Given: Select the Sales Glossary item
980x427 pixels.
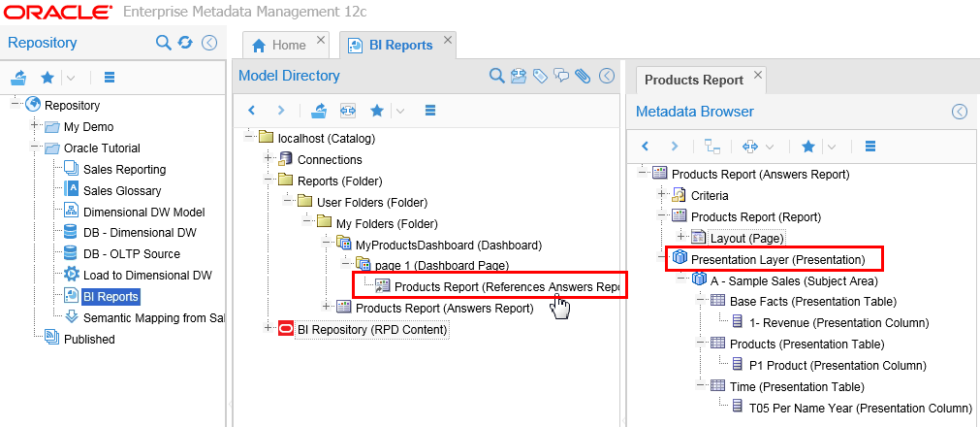Looking at the screenshot, I should click(x=122, y=190).
